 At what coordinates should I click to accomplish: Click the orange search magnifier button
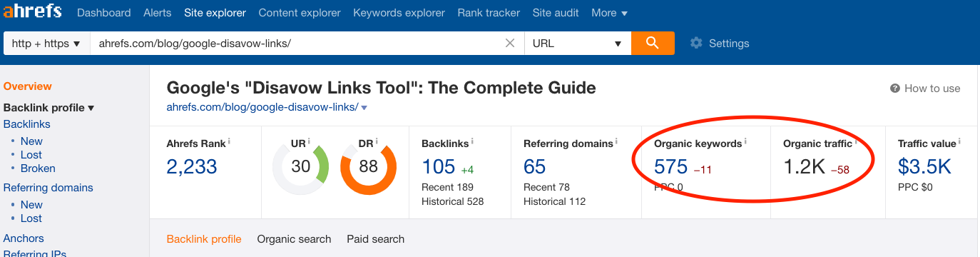[x=653, y=43]
